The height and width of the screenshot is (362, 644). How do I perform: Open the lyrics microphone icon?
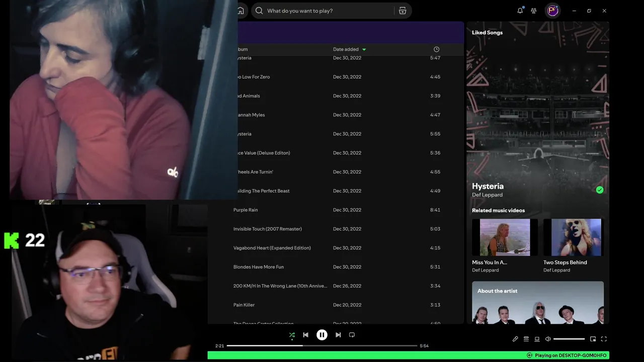pyautogui.click(x=515, y=339)
